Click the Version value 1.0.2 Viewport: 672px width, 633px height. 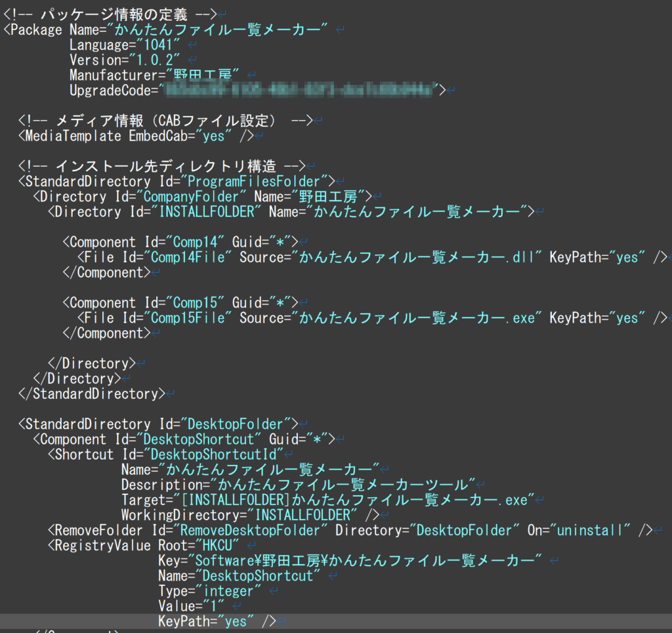[155, 60]
